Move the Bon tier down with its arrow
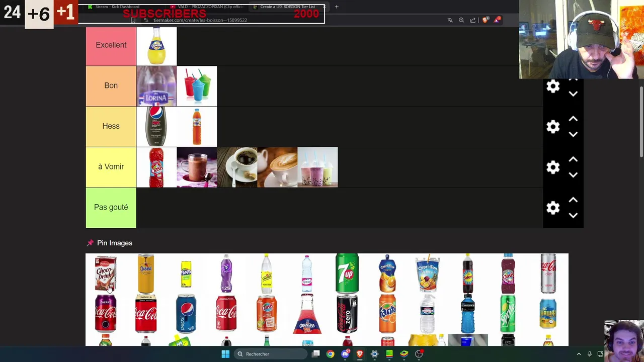 [x=573, y=94]
